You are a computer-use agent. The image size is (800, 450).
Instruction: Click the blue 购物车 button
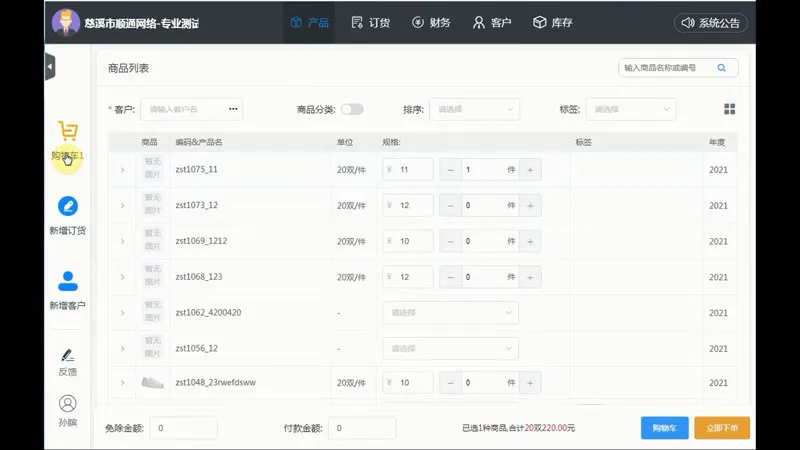664,428
